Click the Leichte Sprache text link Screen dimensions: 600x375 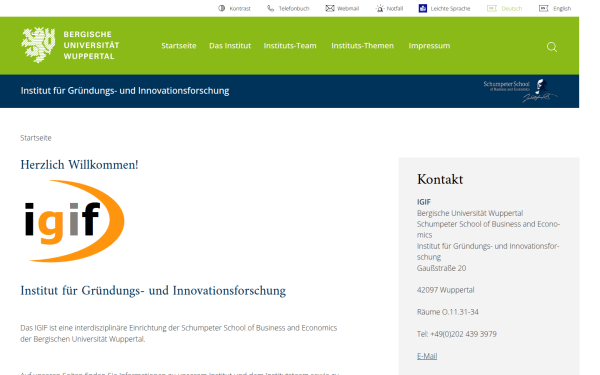[450, 8]
